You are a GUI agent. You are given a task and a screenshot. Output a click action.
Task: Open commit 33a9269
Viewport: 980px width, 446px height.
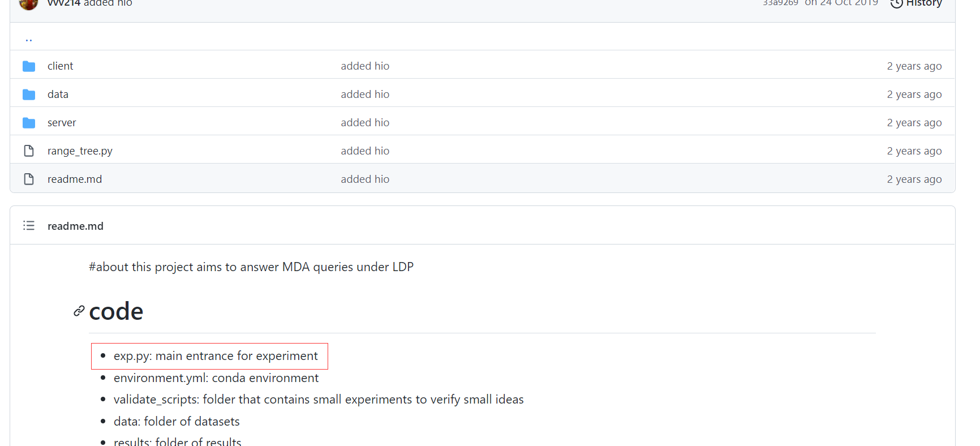click(780, 2)
